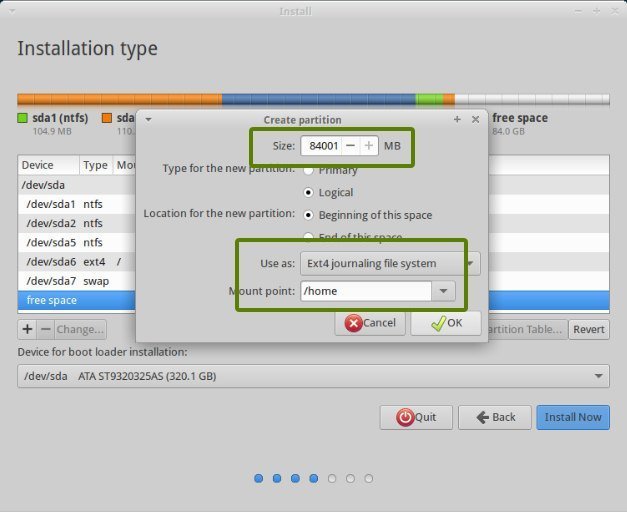This screenshot has height=512, width=627.
Task: Click the Type column header
Action: pos(96,165)
